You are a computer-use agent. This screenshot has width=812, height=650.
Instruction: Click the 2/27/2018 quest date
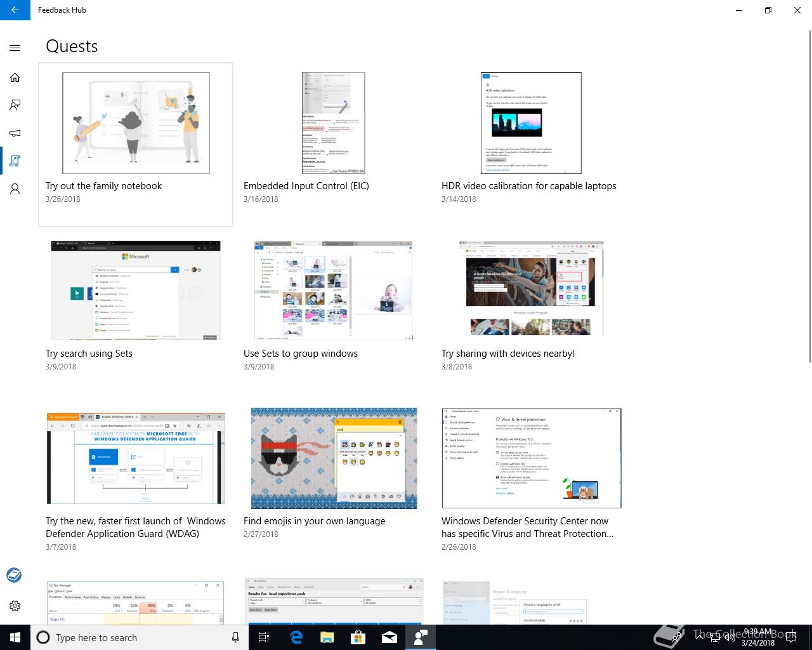tap(261, 534)
